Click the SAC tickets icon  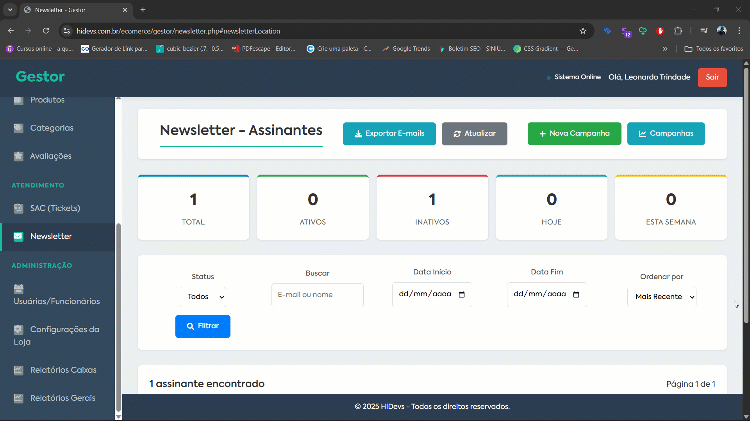[18, 208]
